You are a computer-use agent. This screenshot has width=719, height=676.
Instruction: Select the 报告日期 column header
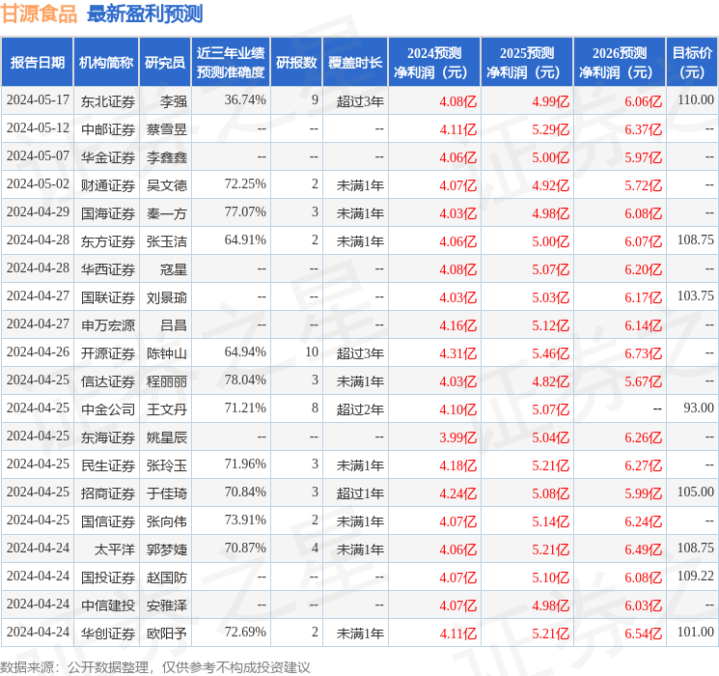pos(37,62)
